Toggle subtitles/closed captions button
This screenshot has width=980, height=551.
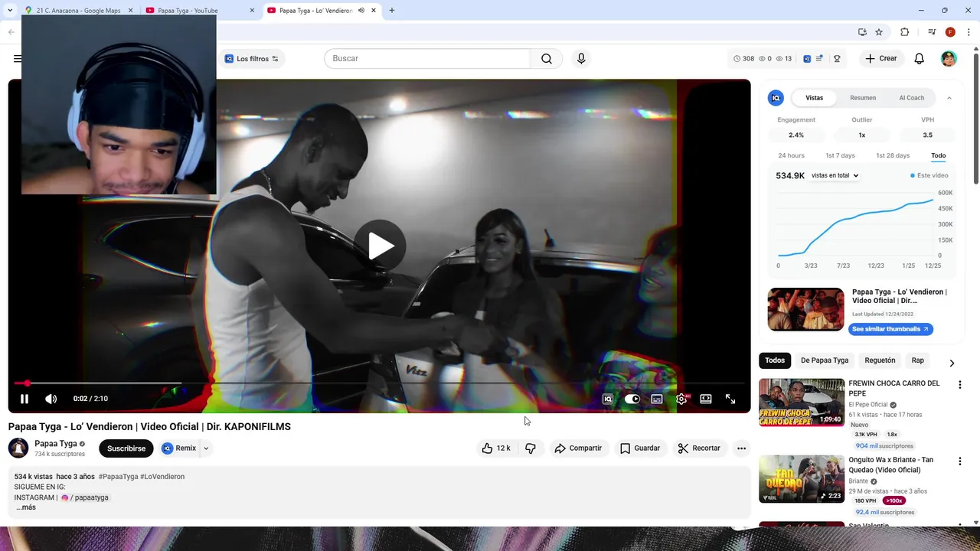[657, 399]
